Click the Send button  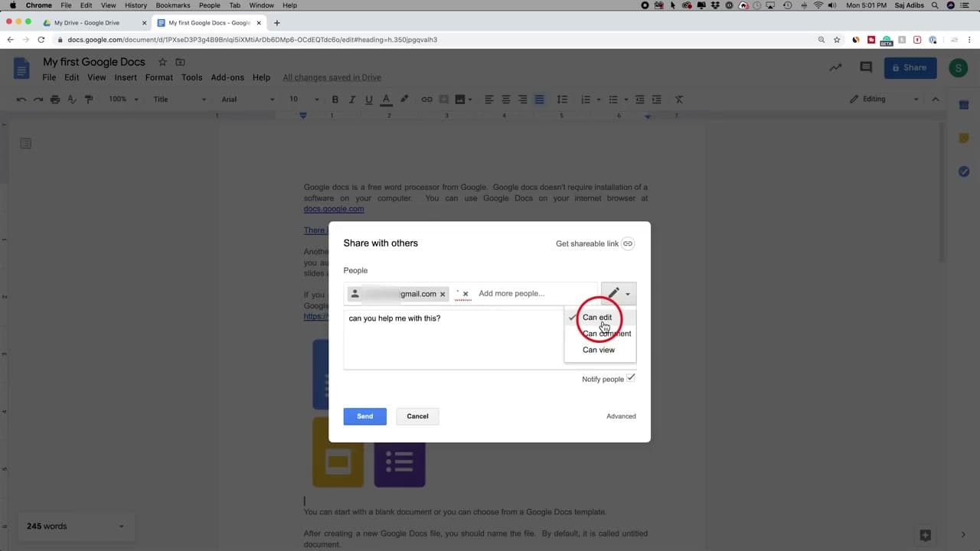click(x=365, y=416)
